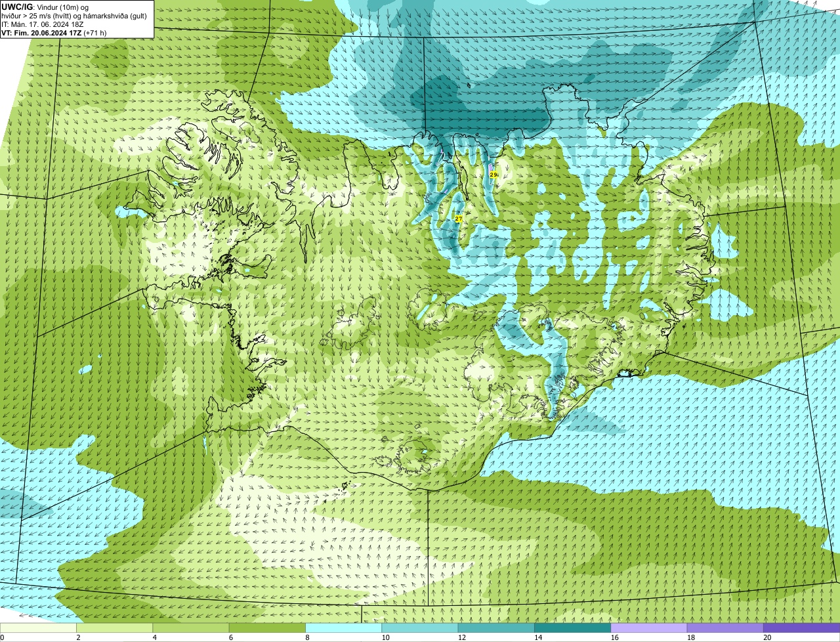
Task: Select the above-20 m/s dark violet swatch
Action: click(x=801, y=628)
